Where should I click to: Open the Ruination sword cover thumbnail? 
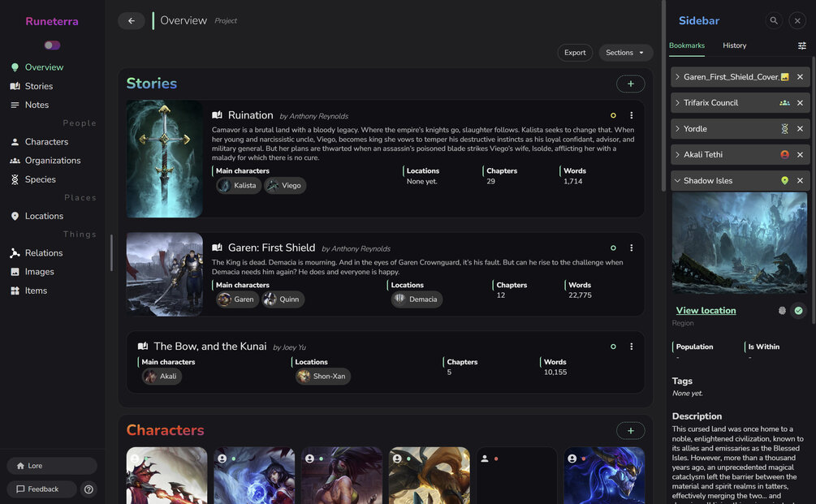165,158
